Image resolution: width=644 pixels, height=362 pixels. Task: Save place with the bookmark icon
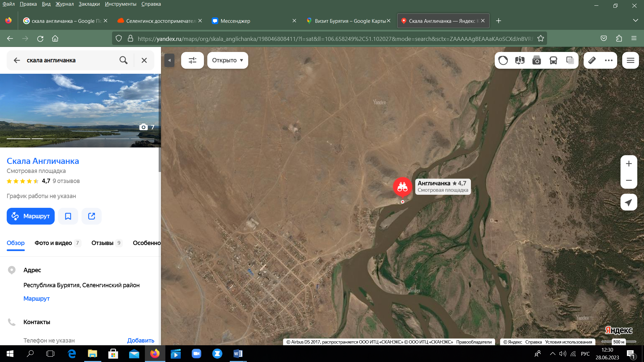[68, 216]
